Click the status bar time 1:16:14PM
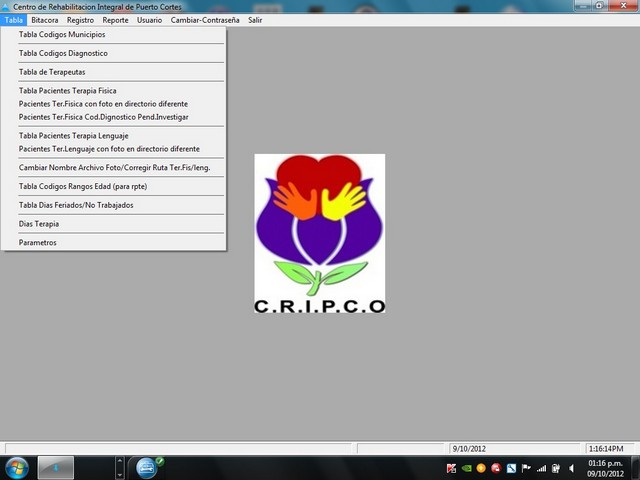Screen dimensions: 640x480 pyautogui.click(x=609, y=449)
